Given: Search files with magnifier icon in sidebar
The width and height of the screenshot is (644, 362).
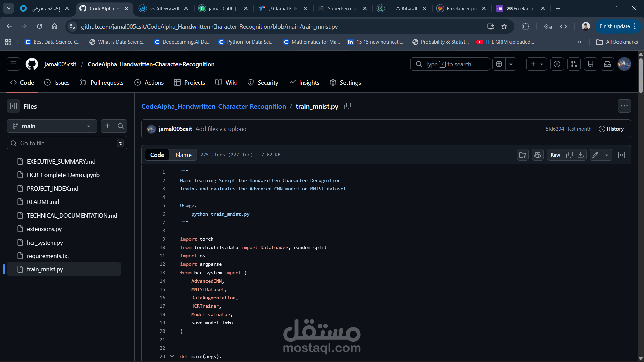Looking at the screenshot, I should click(x=121, y=126).
